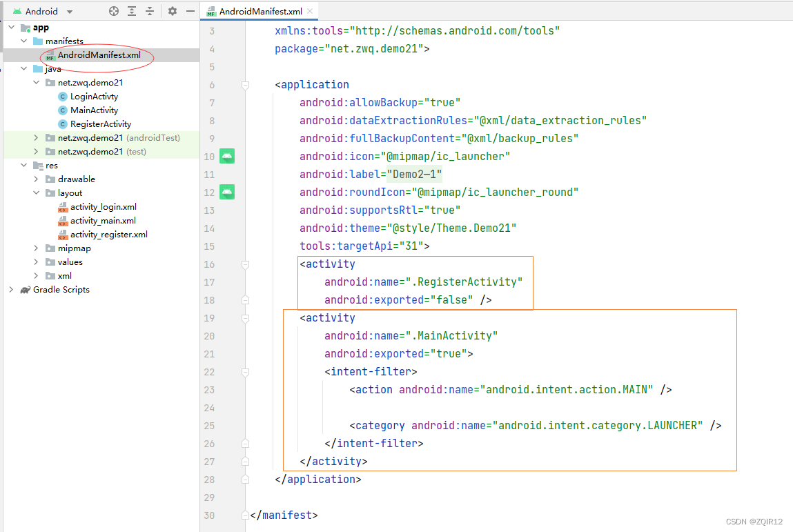Screen dimensions: 793x532
Task: Collapse the java folder
Action: [x=23, y=69]
